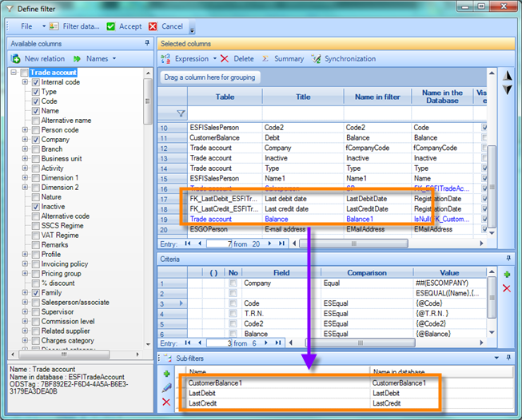Go to the next entry in the Criteria navigator
This screenshot has height=420, width=522.
click(x=265, y=343)
